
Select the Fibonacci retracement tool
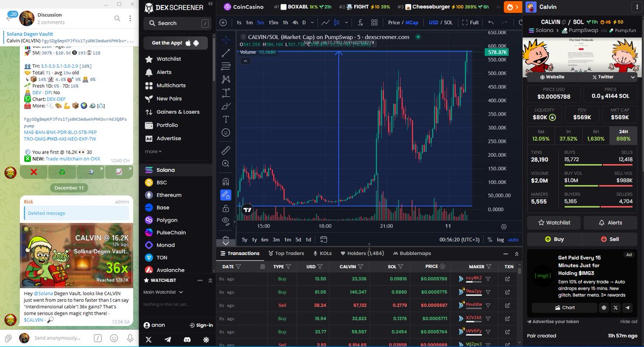(x=226, y=66)
